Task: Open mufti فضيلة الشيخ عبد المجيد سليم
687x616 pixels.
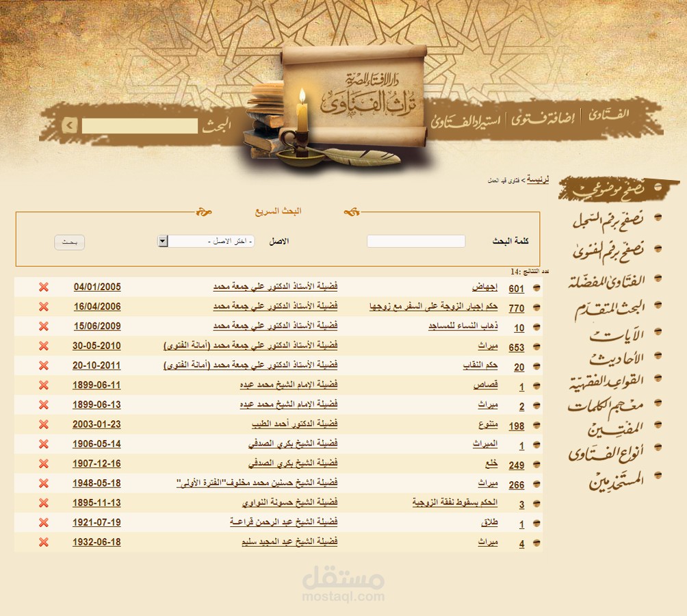Action: 289,542
